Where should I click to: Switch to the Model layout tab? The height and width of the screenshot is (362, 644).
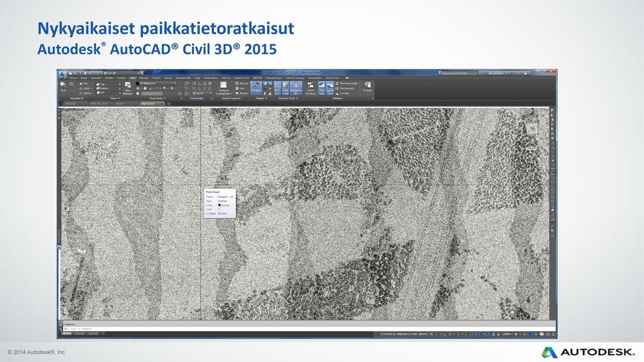pos(66,334)
